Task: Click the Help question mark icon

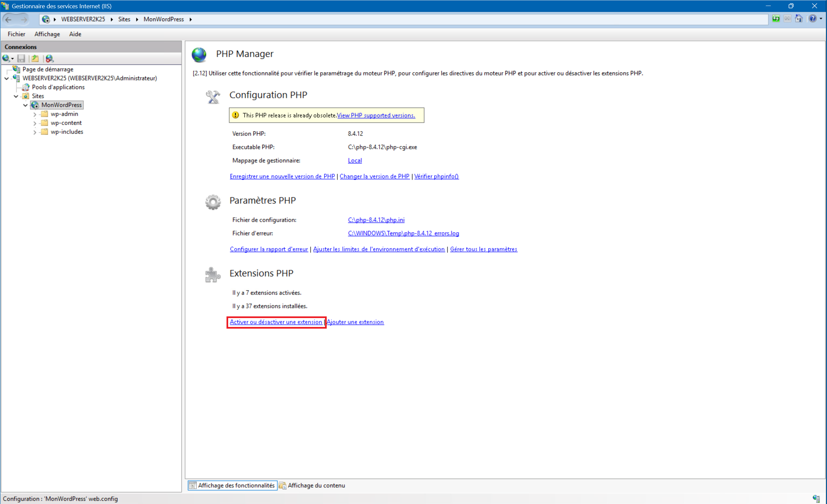Action: coord(812,19)
